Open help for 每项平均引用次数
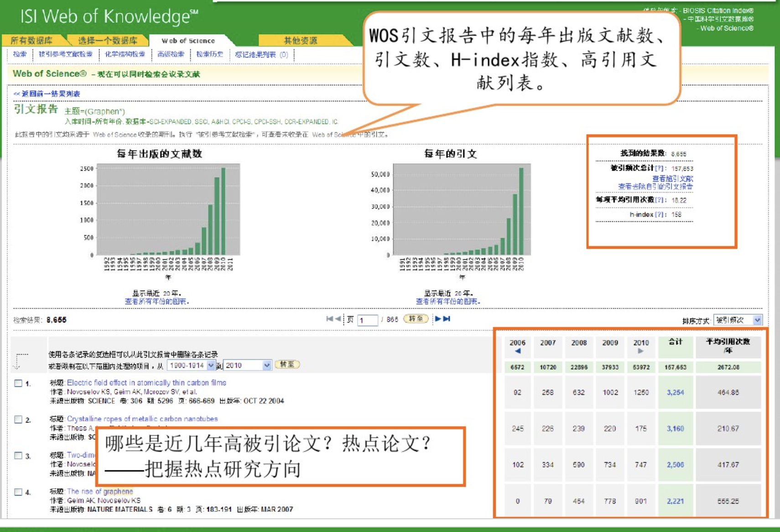This screenshot has height=532, width=780. tap(659, 200)
